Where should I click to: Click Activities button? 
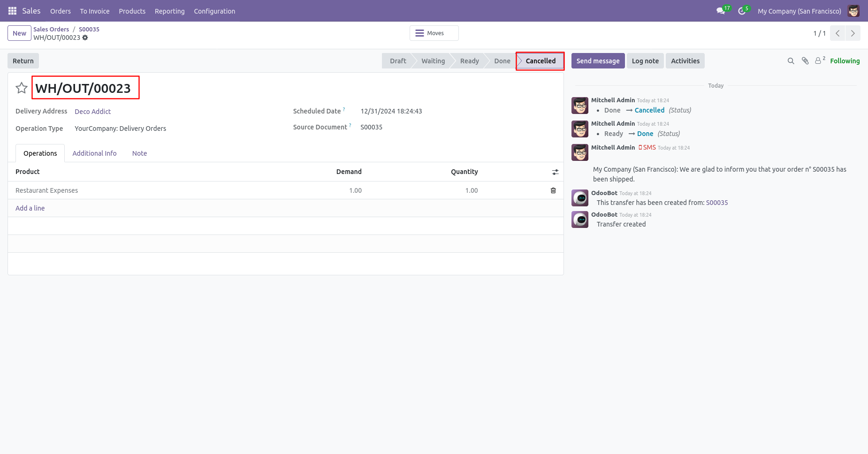[x=685, y=61]
